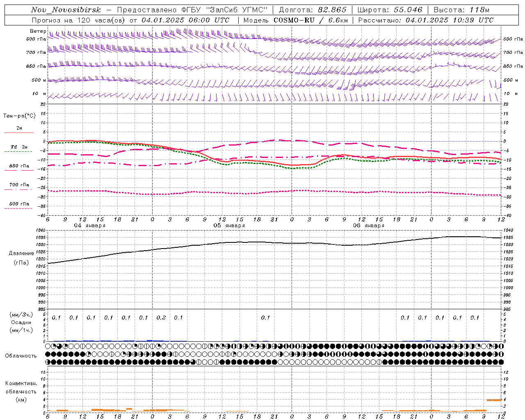Click the Осадки panel label
Image resolution: width=525 pixels, height=420 pixels.
point(21,323)
